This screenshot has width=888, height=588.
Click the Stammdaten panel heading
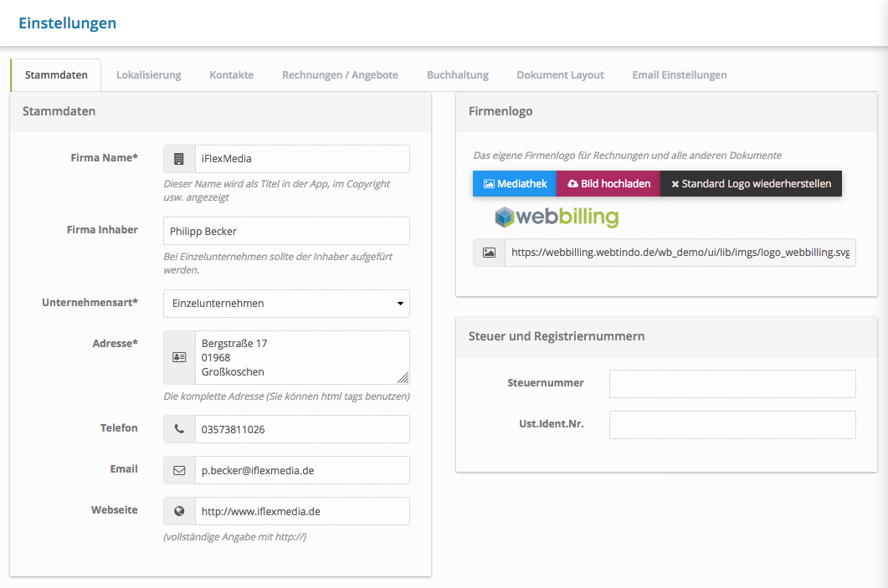point(59,111)
